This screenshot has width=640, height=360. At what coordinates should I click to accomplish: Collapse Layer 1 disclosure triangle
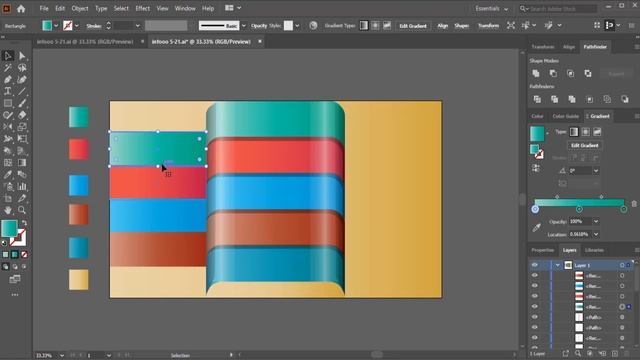pos(558,265)
